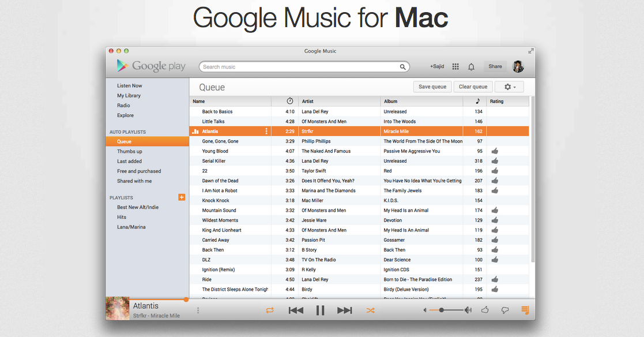Toggle thumbs up for the playing song

point(485,310)
